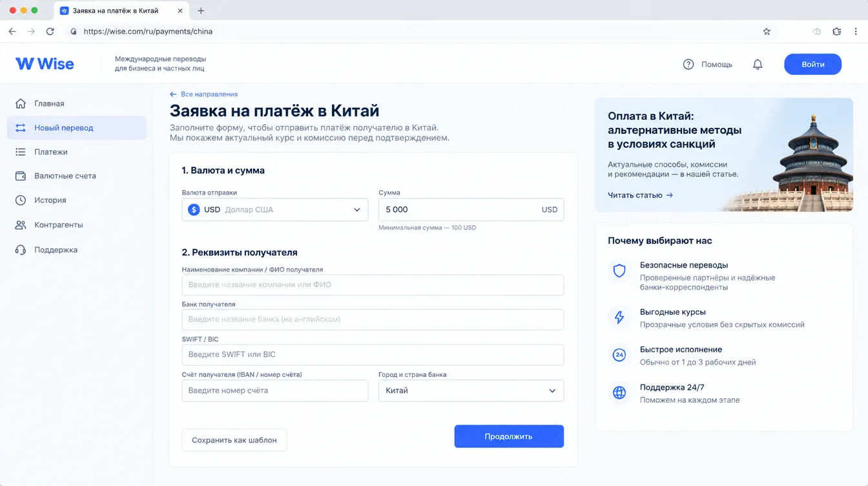Expand the Город и страна банка dropdown
868x486 pixels.
click(x=471, y=390)
